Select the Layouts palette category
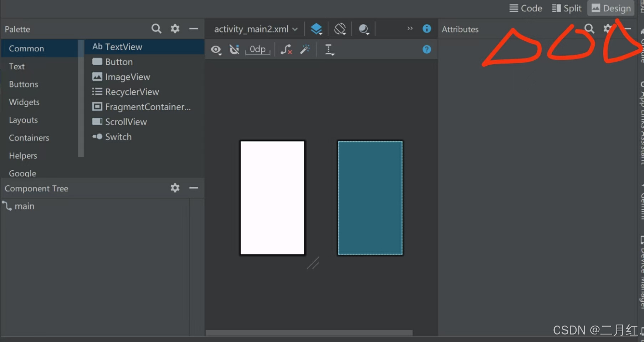Viewport: 644px width, 342px height. tap(23, 120)
